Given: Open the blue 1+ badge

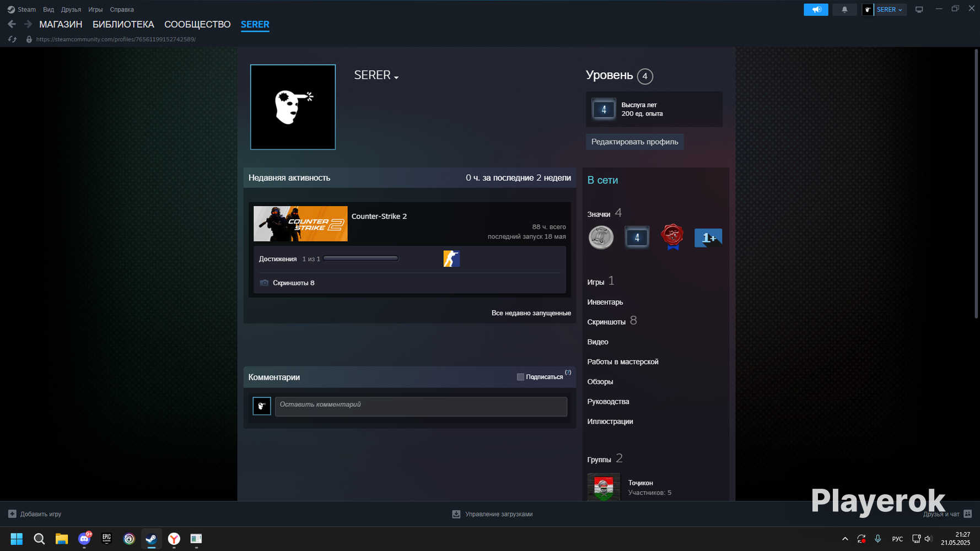Looking at the screenshot, I should pyautogui.click(x=708, y=237).
